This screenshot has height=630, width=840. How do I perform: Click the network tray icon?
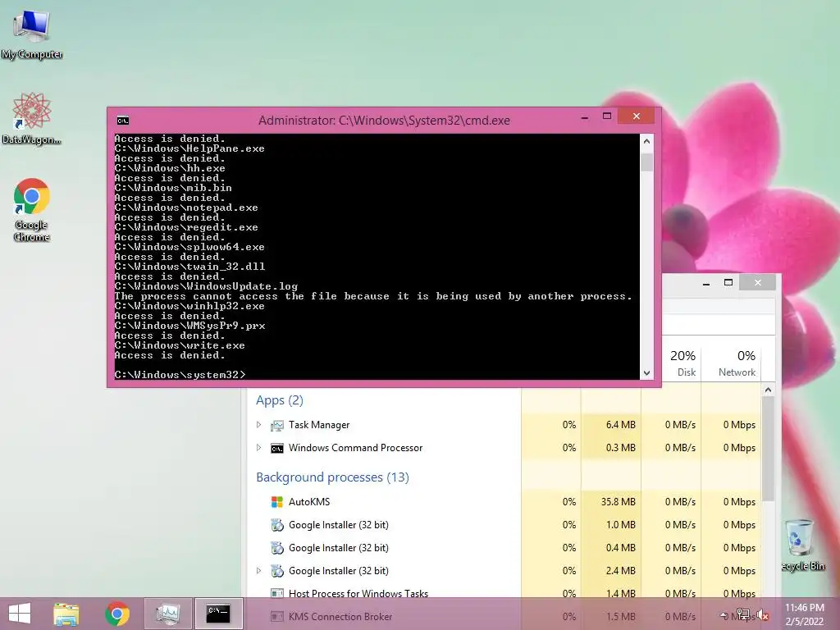click(x=743, y=614)
